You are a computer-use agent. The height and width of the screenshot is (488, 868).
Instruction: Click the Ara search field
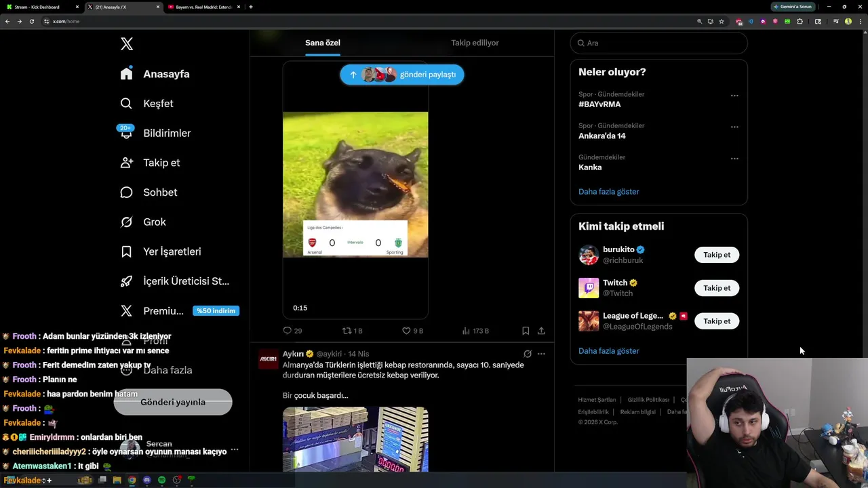click(x=658, y=43)
